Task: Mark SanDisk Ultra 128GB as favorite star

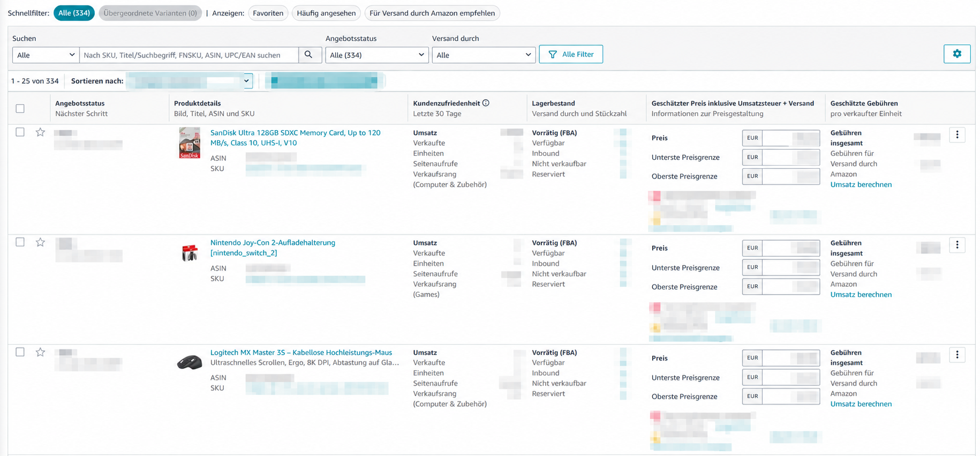Action: tap(40, 132)
